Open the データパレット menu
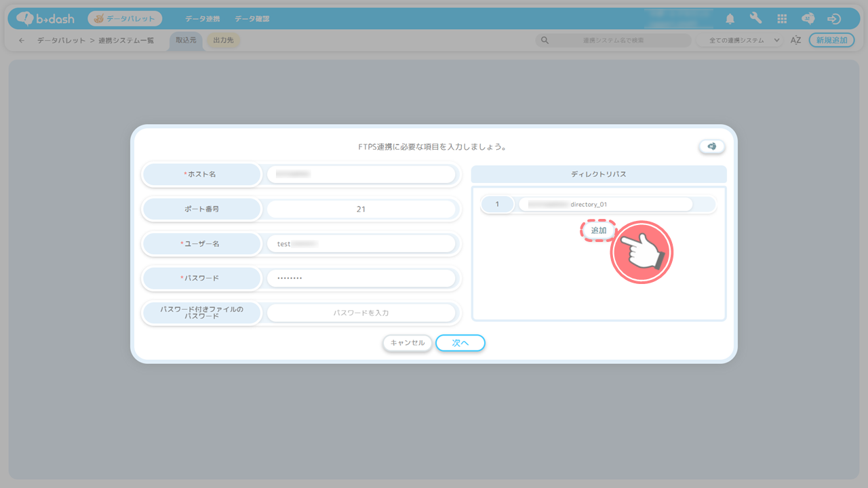The height and width of the screenshot is (488, 868). tap(125, 19)
